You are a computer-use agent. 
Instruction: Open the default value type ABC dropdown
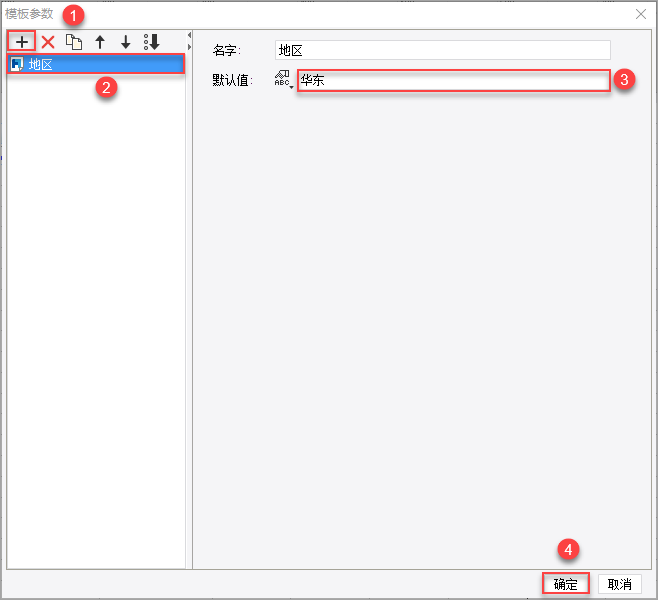pos(284,79)
